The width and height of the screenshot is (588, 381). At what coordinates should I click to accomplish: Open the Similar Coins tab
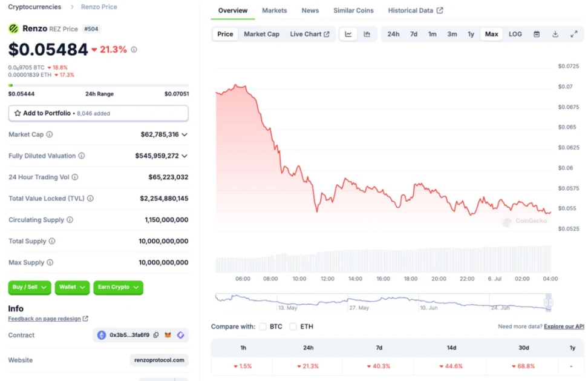point(353,11)
